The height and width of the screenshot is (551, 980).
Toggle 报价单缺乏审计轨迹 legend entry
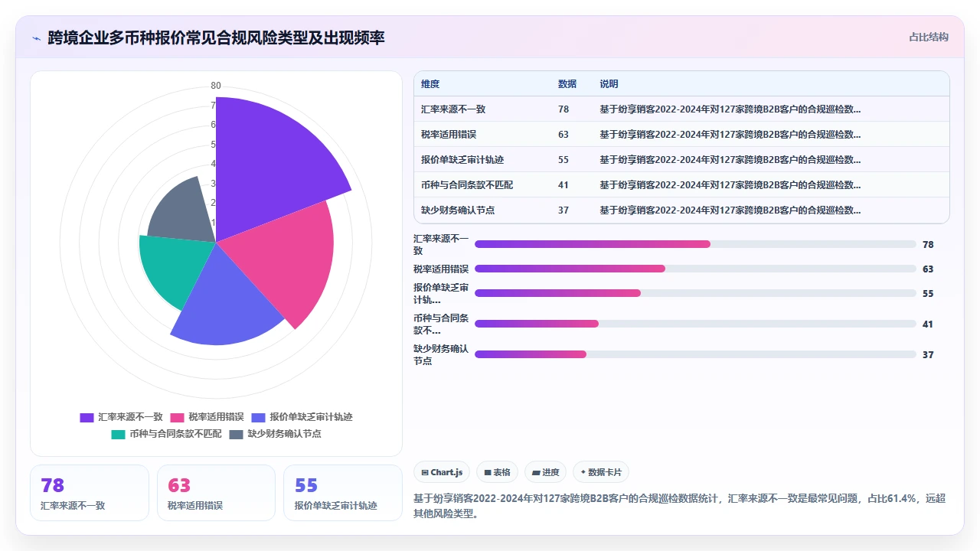[302, 417]
